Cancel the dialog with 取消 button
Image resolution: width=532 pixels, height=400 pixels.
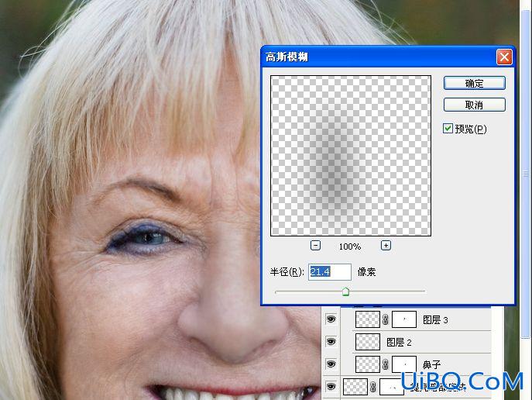coord(475,105)
